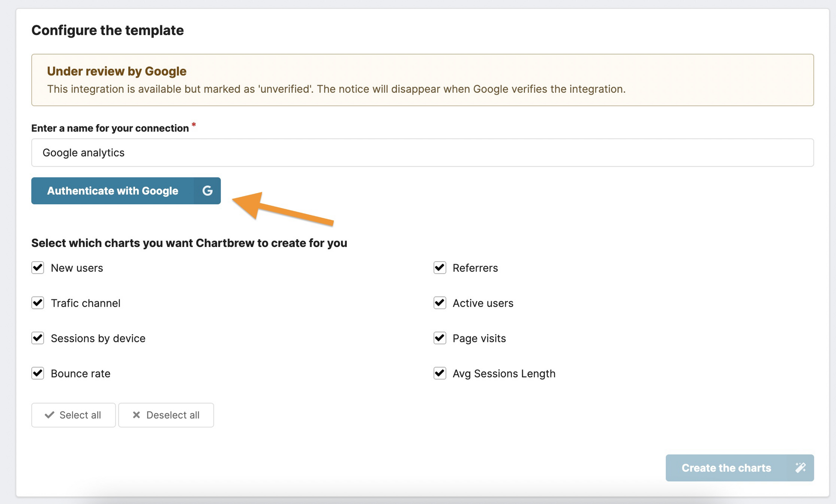The image size is (836, 504).
Task: Select all available charts
Action: pyautogui.click(x=73, y=415)
